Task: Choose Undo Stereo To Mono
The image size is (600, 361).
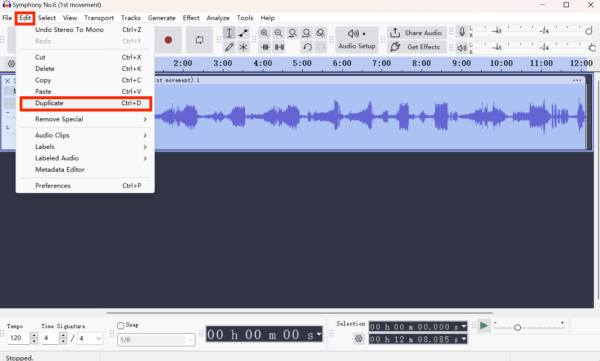Action: pos(85,29)
